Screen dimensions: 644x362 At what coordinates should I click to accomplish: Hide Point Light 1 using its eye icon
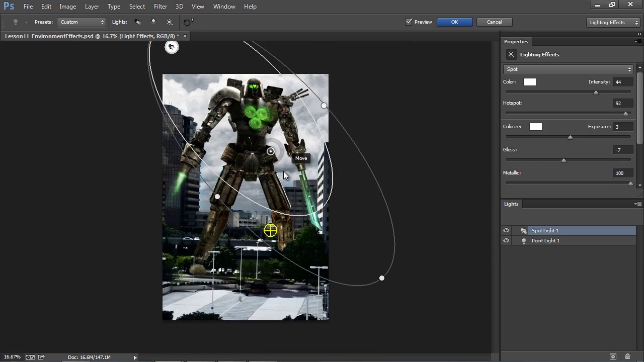[x=506, y=241]
